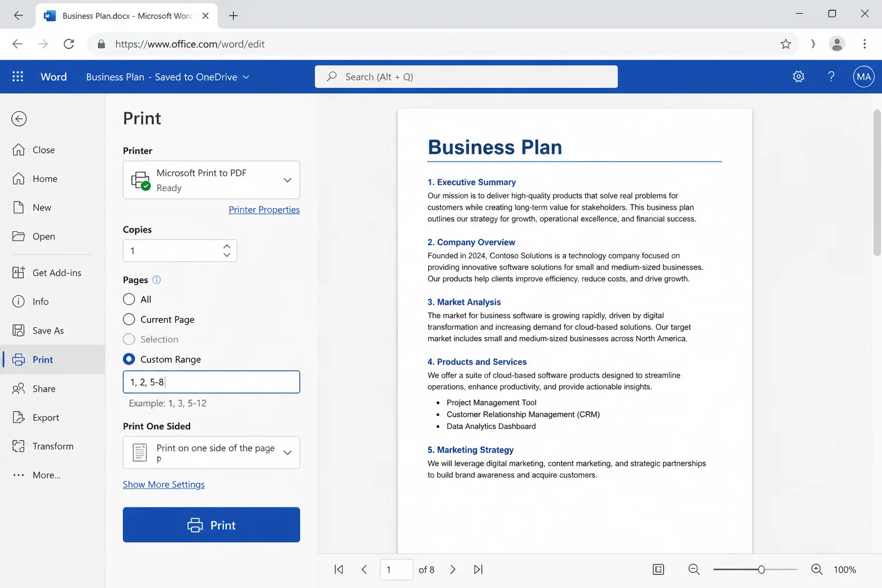The width and height of the screenshot is (882, 588).
Task: Click the zoom slider handle
Action: coord(761,570)
